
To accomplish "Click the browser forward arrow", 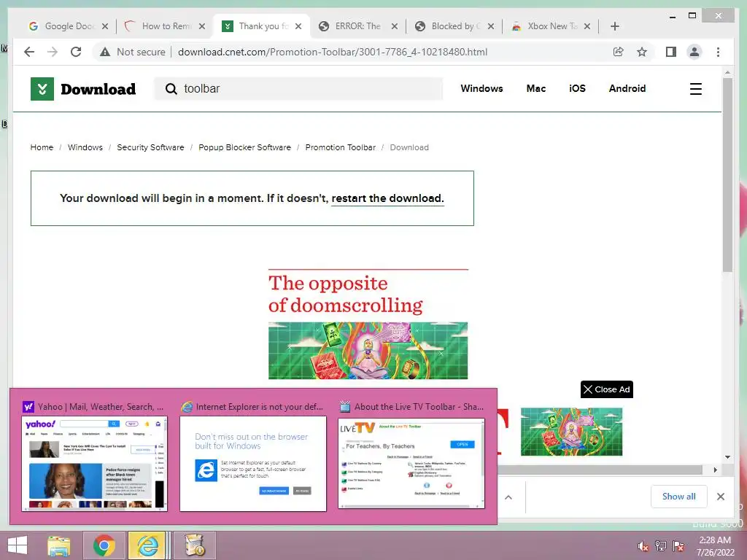I will click(x=53, y=52).
